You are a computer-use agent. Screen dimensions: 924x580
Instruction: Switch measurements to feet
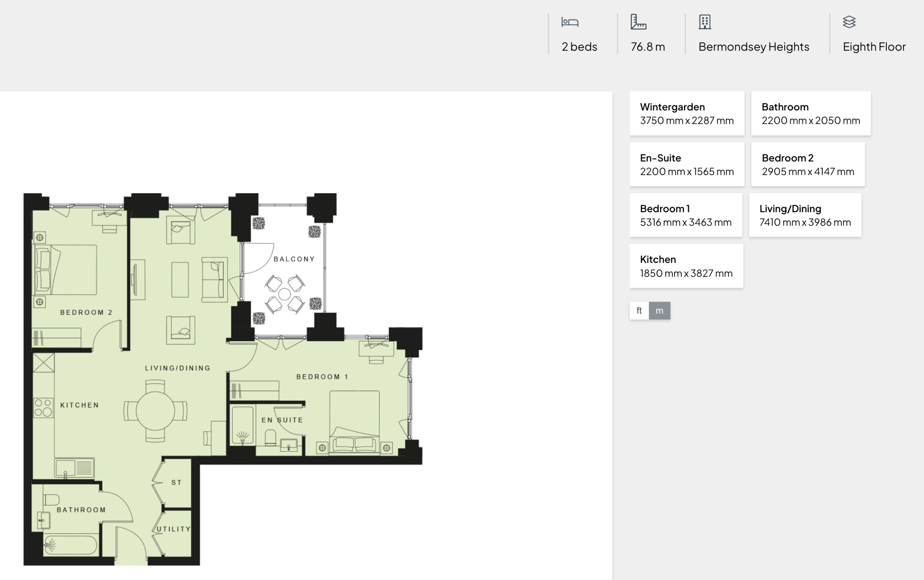click(639, 310)
